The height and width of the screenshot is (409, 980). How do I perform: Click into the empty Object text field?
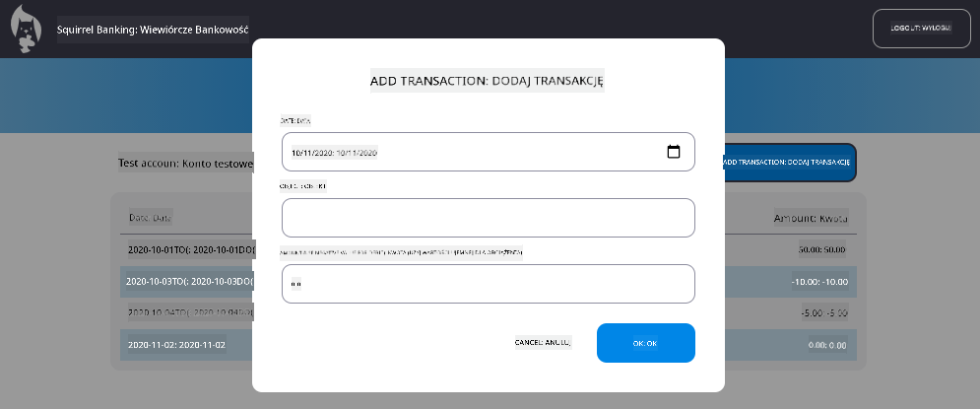[x=488, y=218]
